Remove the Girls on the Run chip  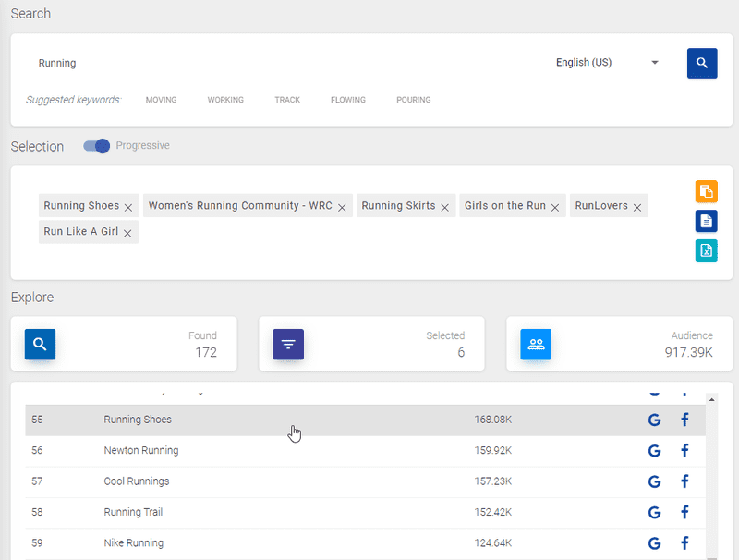pyautogui.click(x=555, y=207)
